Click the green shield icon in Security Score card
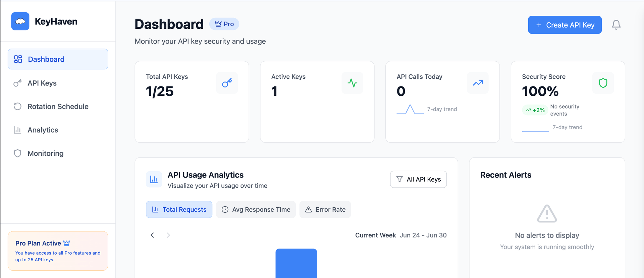 pyautogui.click(x=603, y=83)
